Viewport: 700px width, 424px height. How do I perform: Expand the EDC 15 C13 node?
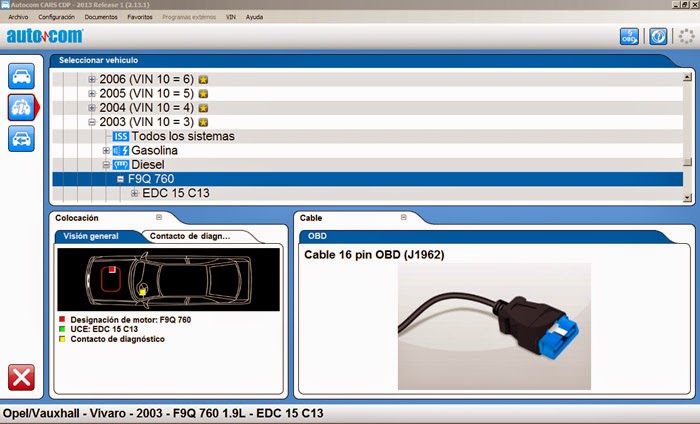click(x=134, y=193)
